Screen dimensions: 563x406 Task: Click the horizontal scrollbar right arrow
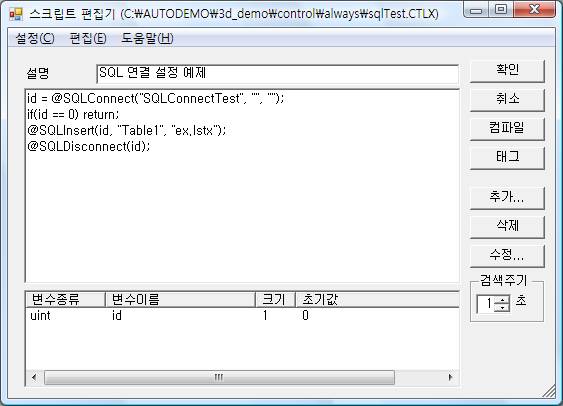click(x=451, y=377)
